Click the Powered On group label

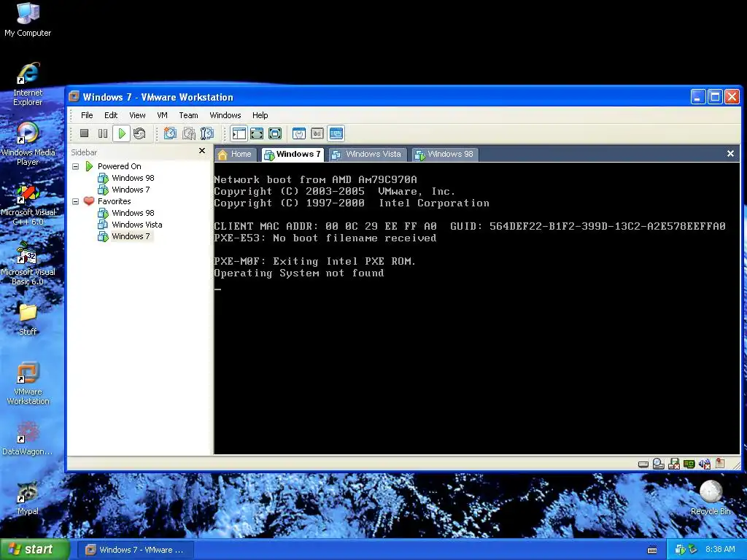(119, 166)
